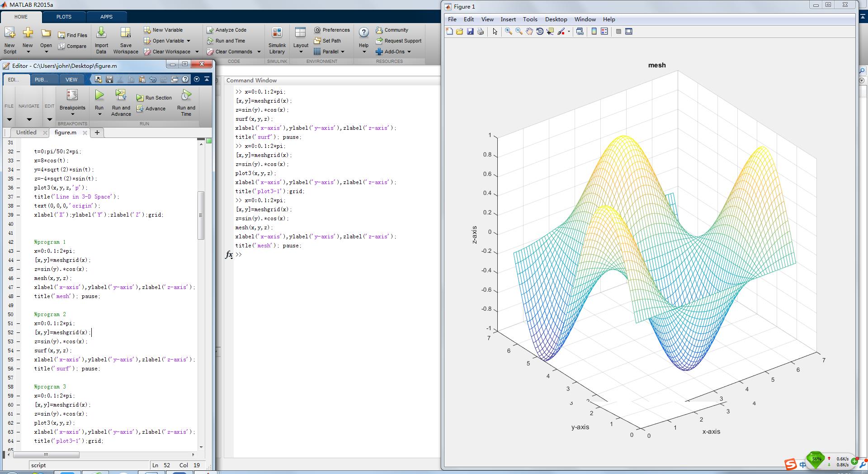The image size is (868, 474).
Task: Toggle breakpoint dash at line 62
Action: (x=19, y=423)
